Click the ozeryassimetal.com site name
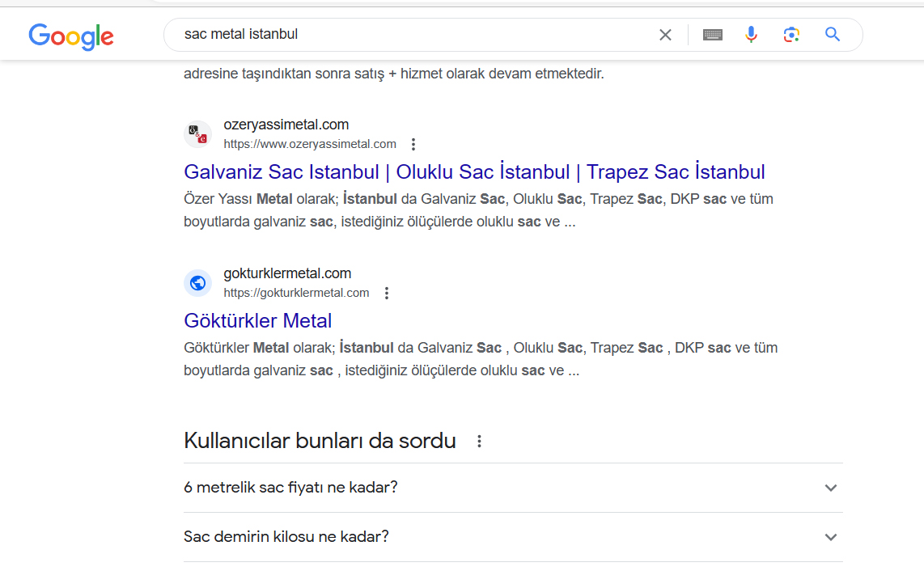Image resolution: width=924 pixels, height=571 pixels. click(x=286, y=125)
